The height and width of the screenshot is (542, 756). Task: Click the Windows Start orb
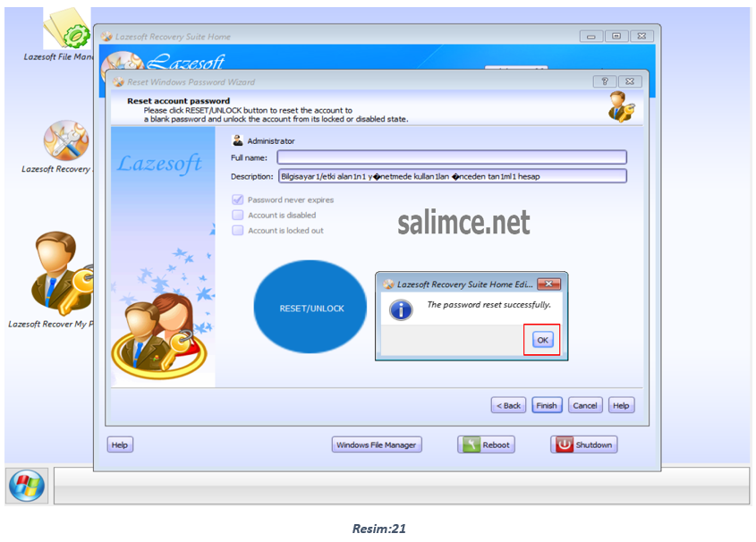click(27, 486)
